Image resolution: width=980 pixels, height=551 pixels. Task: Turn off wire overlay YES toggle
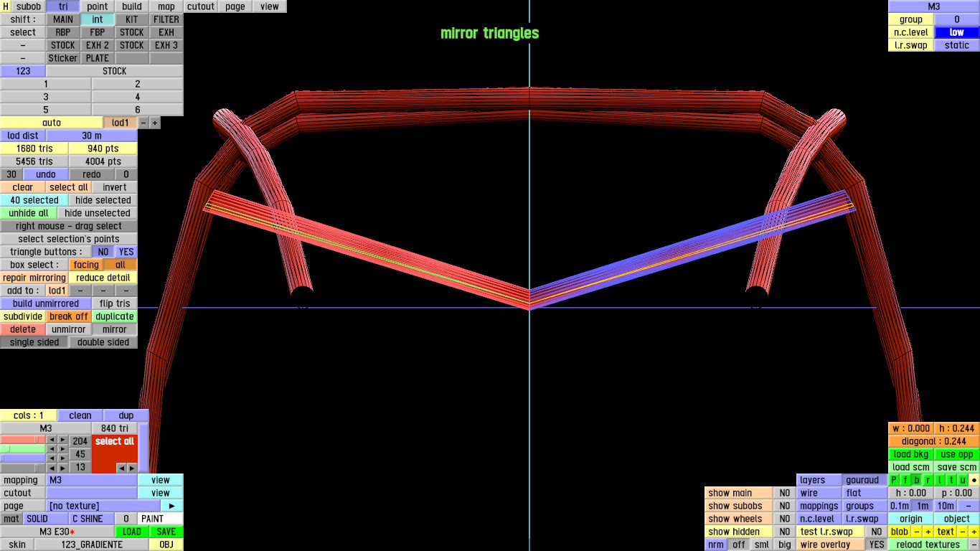point(876,545)
